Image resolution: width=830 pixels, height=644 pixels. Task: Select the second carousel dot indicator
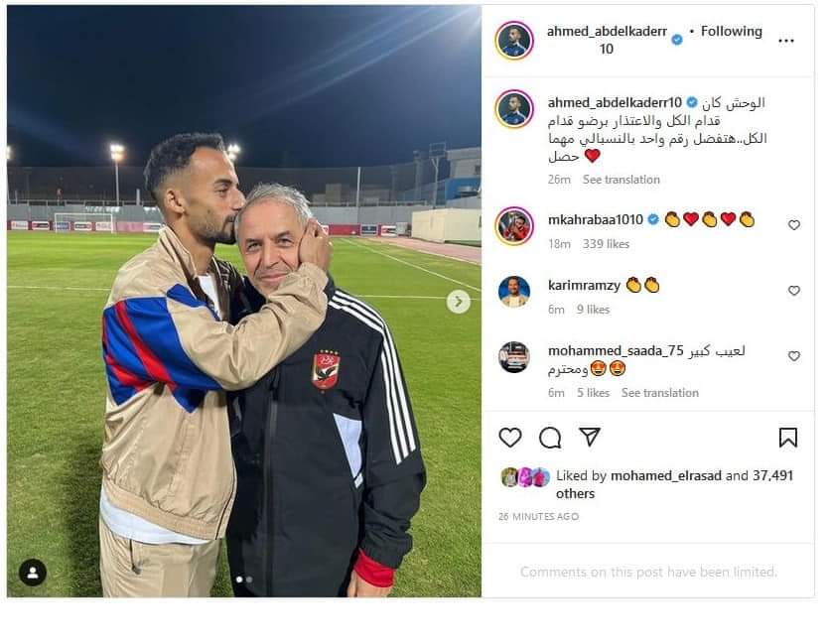(249, 580)
